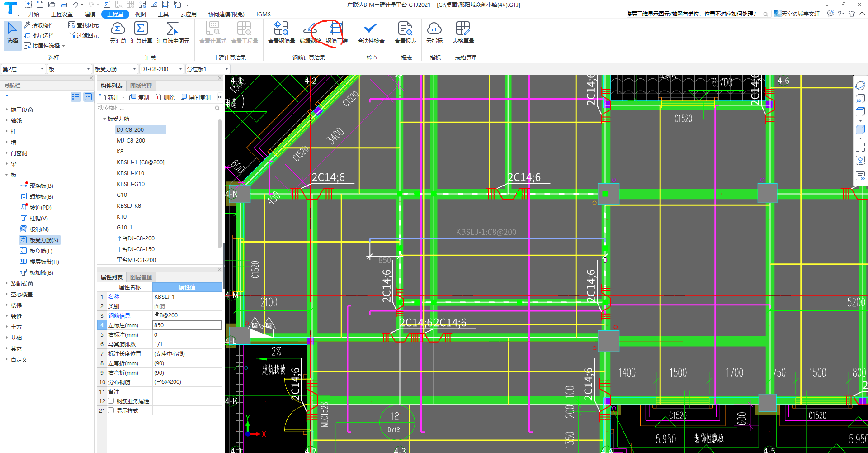Image resolution: width=868 pixels, height=453 pixels.
Task: Collapse the ribbon using the up chevron
Action: pos(862,14)
